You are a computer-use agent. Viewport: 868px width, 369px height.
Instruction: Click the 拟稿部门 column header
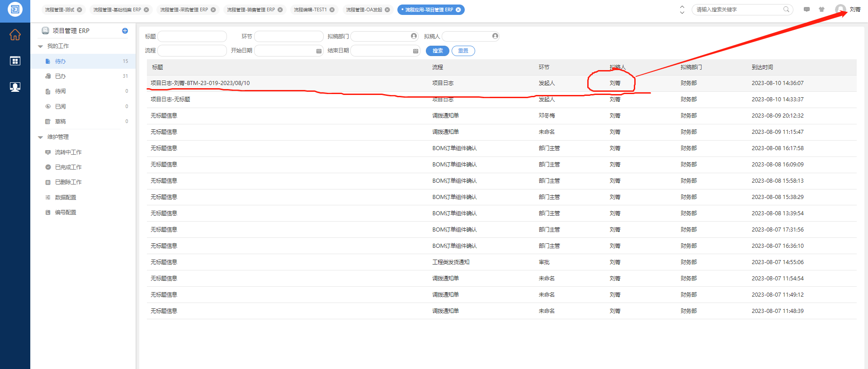coord(691,67)
